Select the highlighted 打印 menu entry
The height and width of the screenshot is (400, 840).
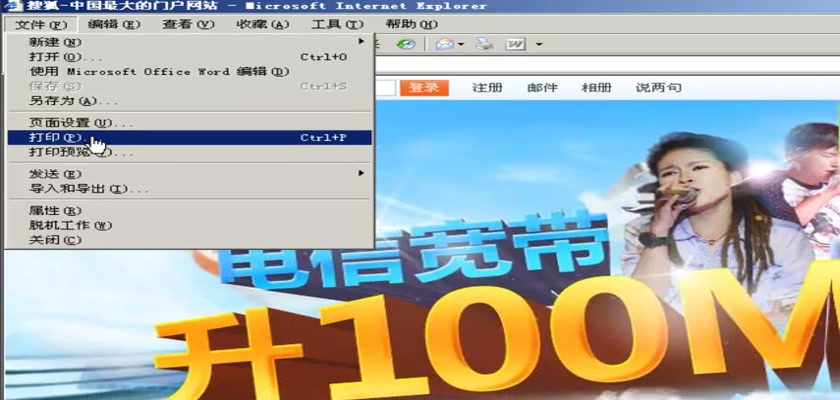(x=190, y=138)
